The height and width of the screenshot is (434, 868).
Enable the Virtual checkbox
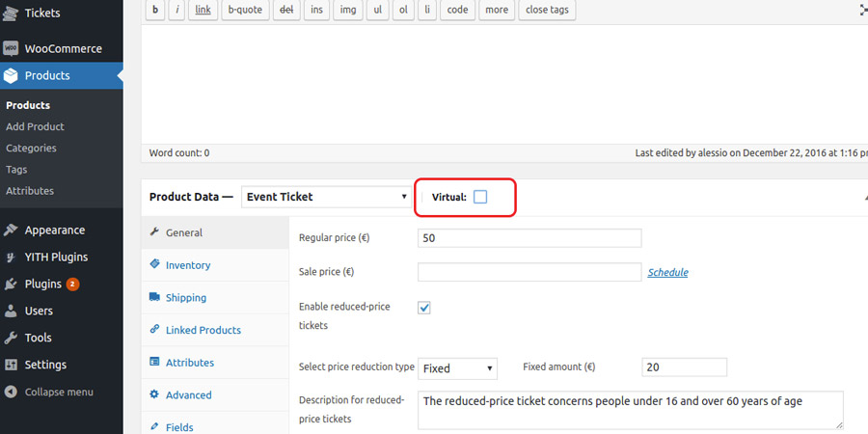point(480,197)
